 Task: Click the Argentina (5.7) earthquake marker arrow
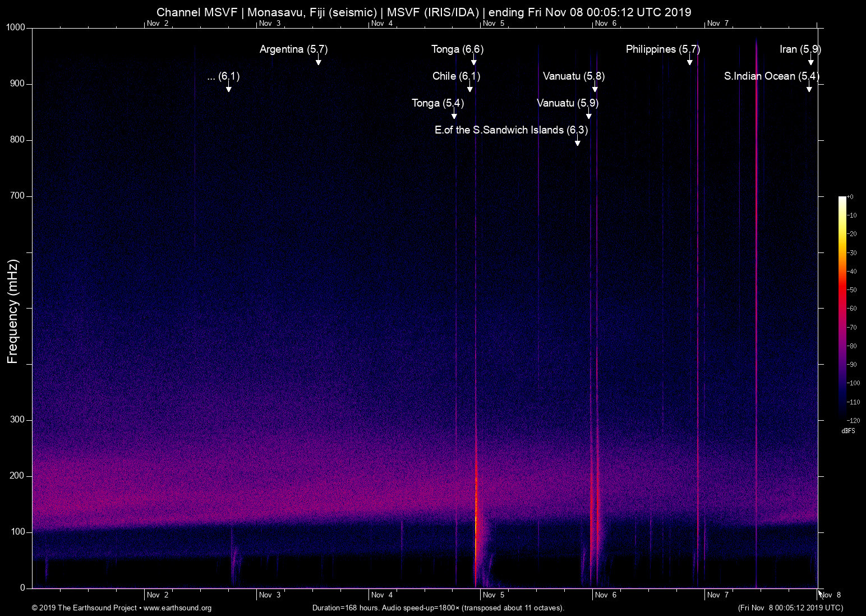319,62
